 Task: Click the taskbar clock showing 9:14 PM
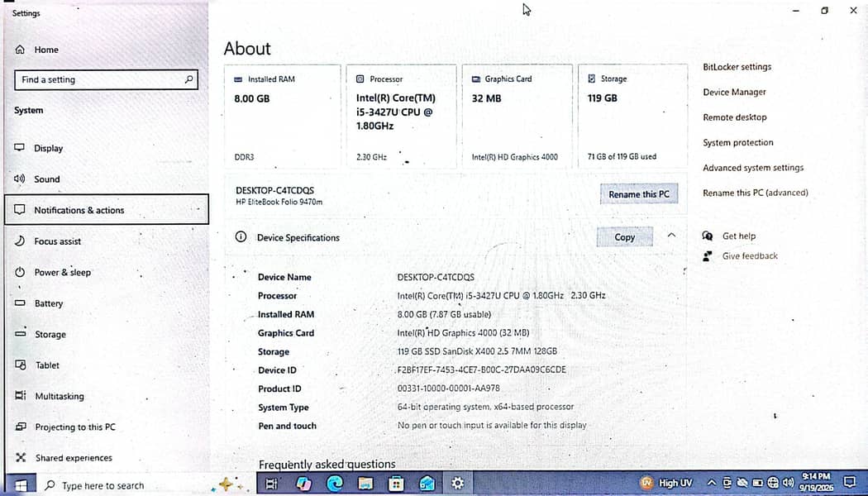click(816, 482)
